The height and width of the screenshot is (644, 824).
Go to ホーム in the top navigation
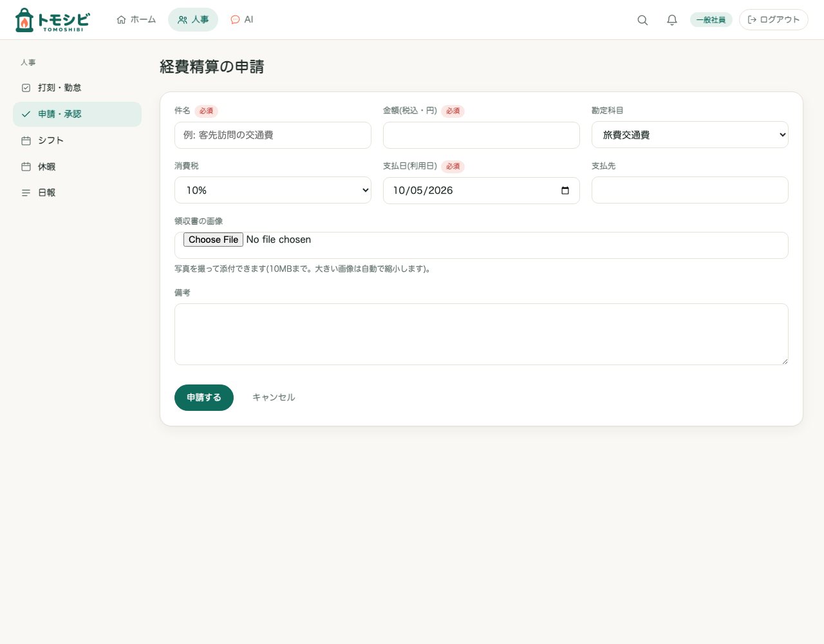pos(136,20)
